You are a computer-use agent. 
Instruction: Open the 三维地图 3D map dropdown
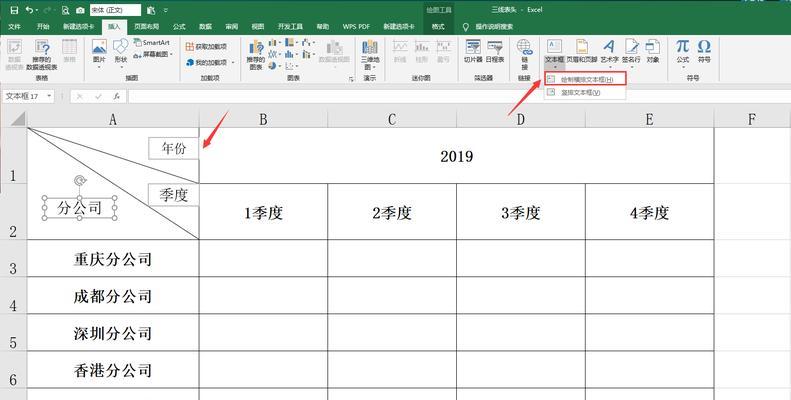[x=369, y=54]
